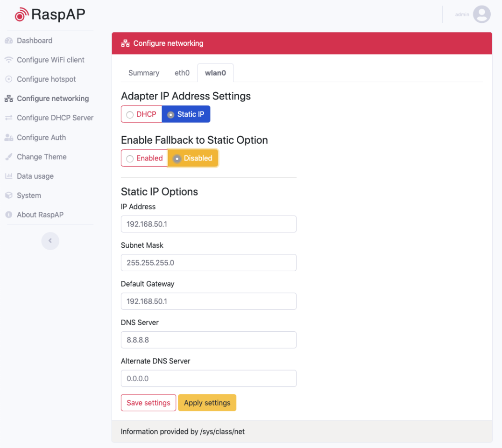Select the Static IP radio option
The width and height of the screenshot is (502, 448).
tap(186, 114)
